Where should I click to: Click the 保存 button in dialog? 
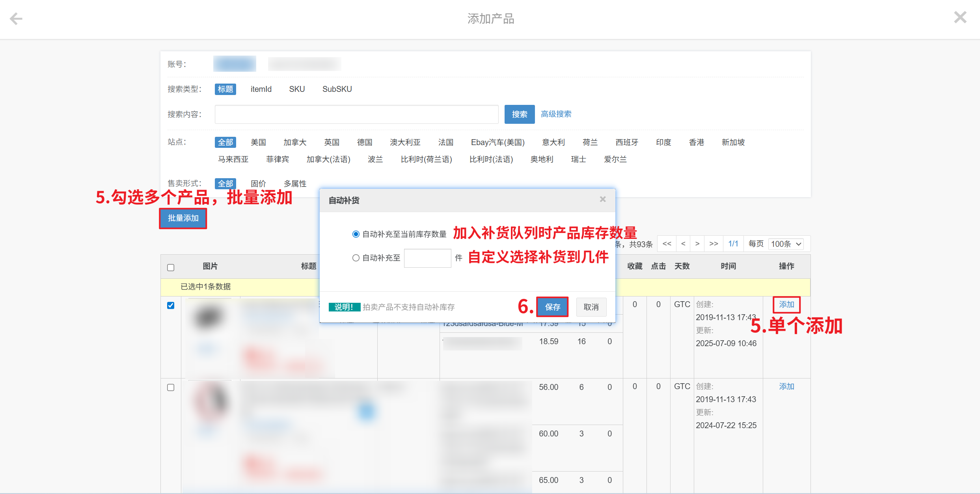[x=552, y=307]
